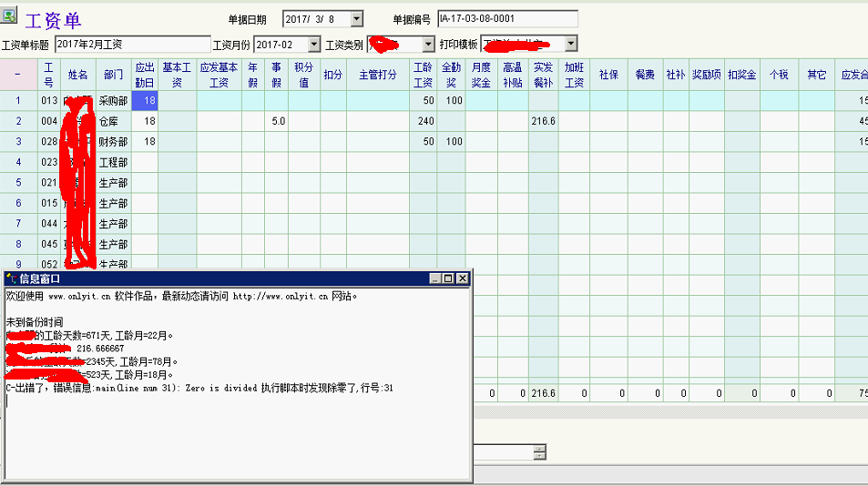Close the 信息窗口 message window
Image resolution: width=868 pixels, height=486 pixels.
point(462,278)
